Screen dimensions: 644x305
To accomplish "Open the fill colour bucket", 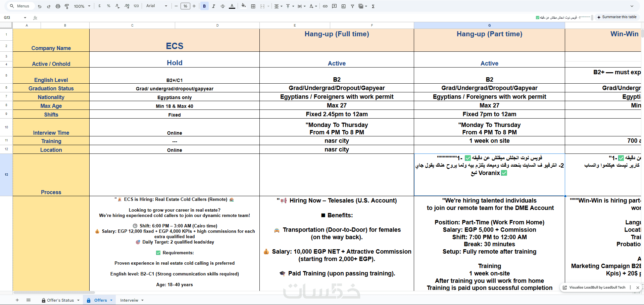I will 244,6.
